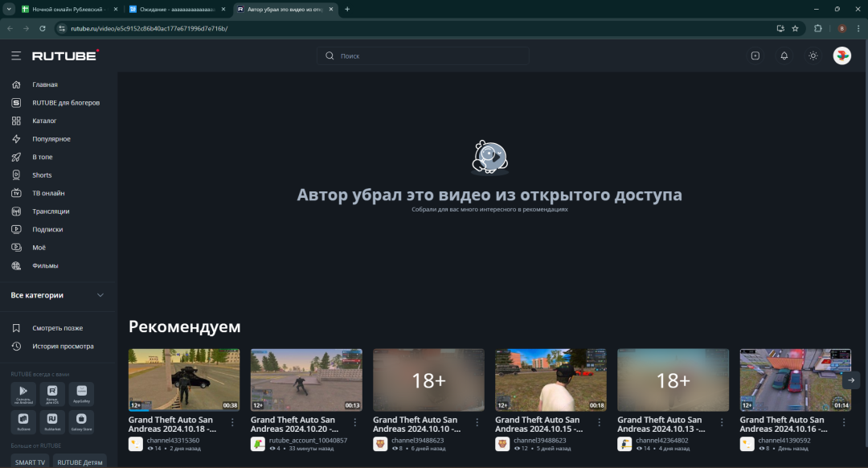This screenshot has width=868, height=468.
Task: Click the upload video icon in the header
Action: click(755, 55)
